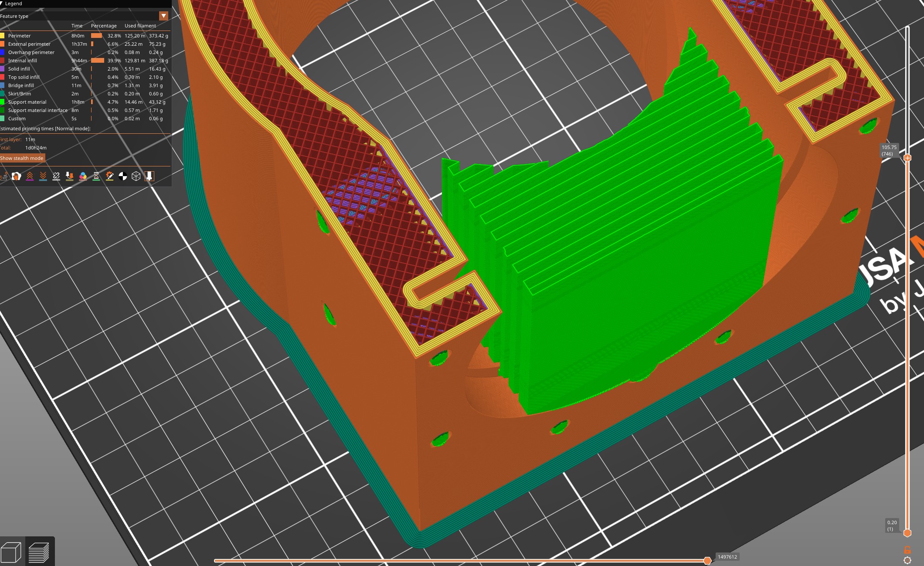This screenshot has height=566, width=924.
Task: Open vertical slider settings gear
Action: (x=907, y=560)
